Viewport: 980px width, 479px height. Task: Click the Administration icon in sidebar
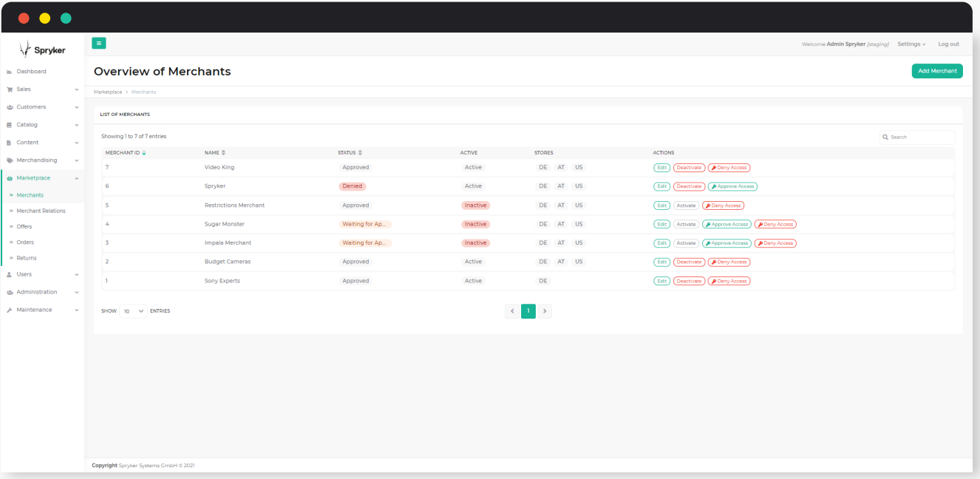coord(9,292)
